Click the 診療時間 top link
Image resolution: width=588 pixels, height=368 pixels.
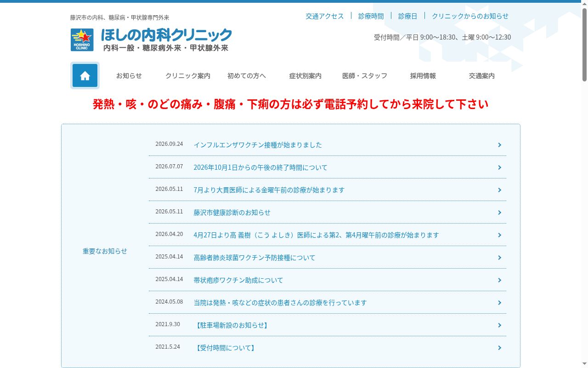click(371, 16)
